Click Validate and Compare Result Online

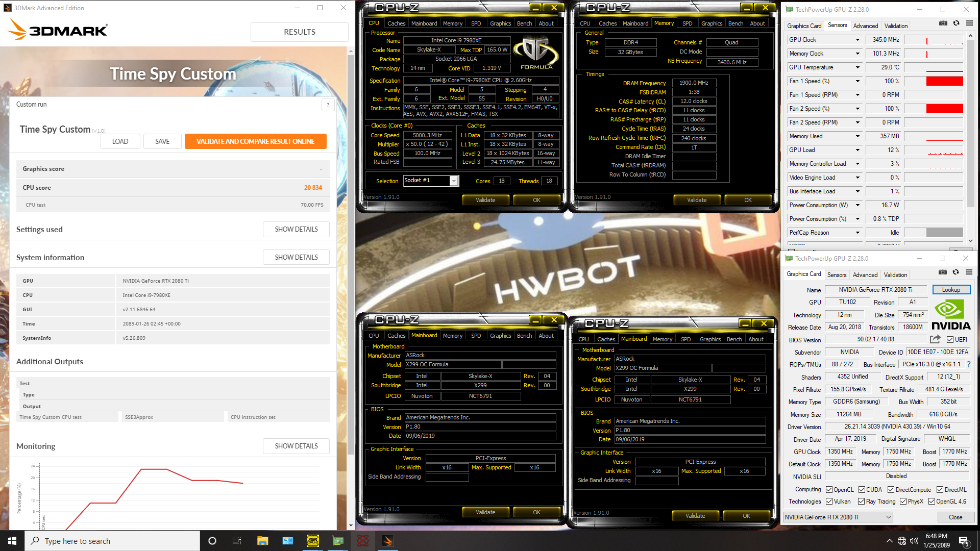point(256,141)
